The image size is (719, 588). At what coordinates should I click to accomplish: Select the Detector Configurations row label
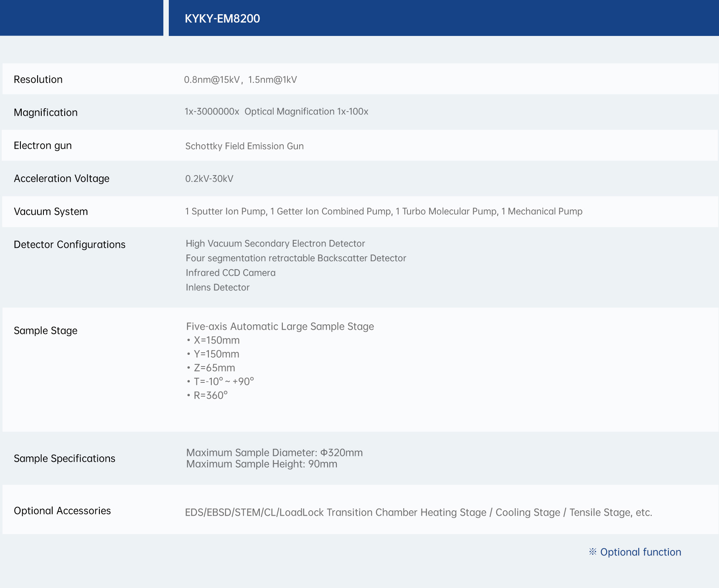pos(69,244)
